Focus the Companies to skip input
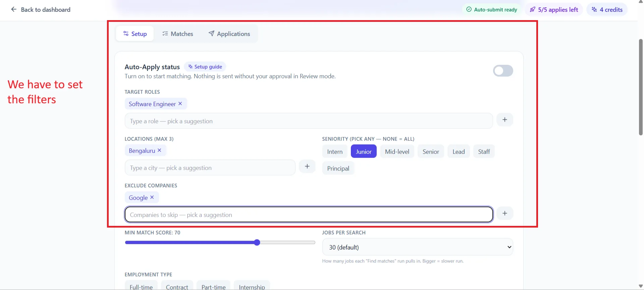 tap(309, 214)
